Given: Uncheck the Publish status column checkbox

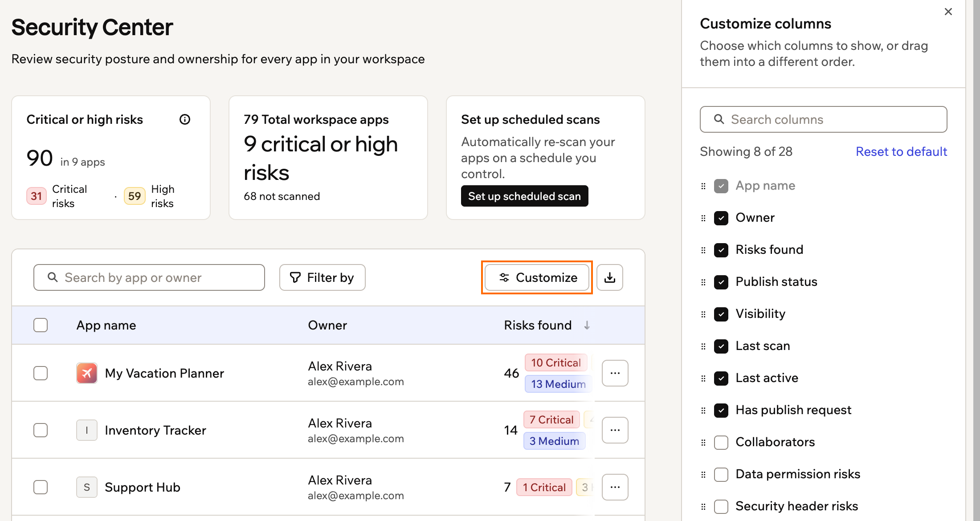Looking at the screenshot, I should 721,282.
